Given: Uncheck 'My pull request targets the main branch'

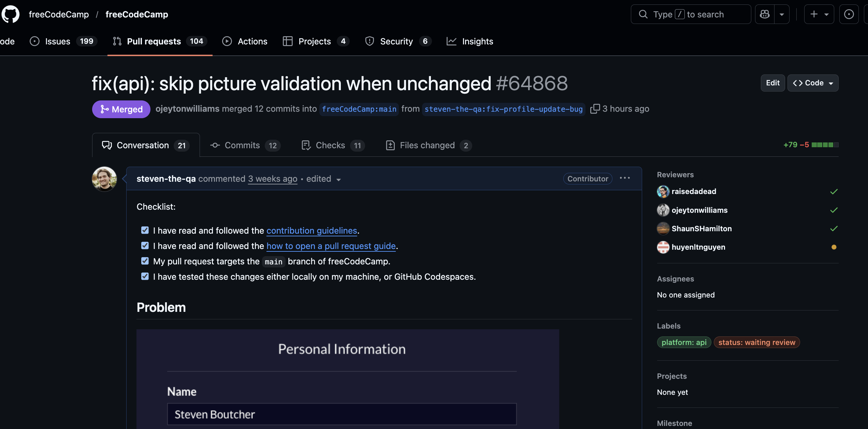Looking at the screenshot, I should (145, 261).
